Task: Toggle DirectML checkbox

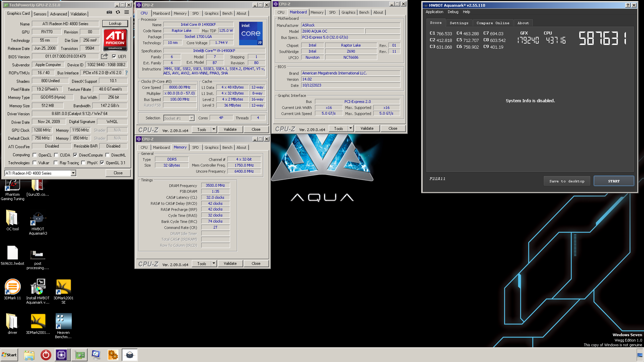Action: (107, 155)
